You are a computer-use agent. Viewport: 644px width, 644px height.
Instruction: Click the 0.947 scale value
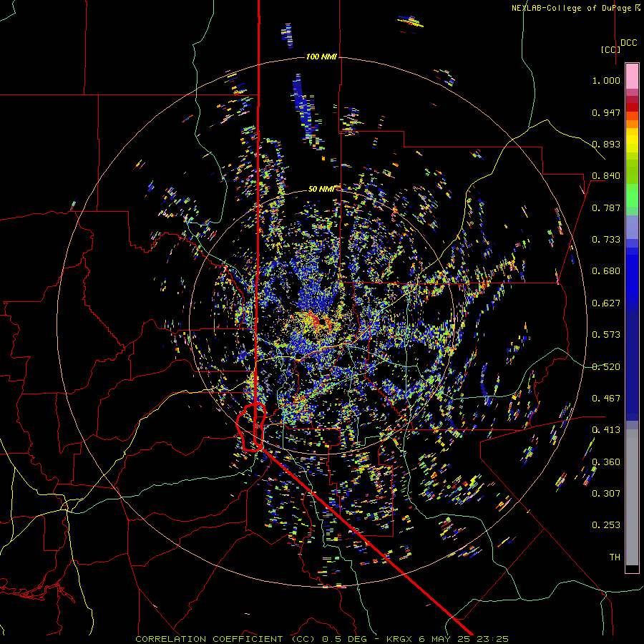pos(606,112)
